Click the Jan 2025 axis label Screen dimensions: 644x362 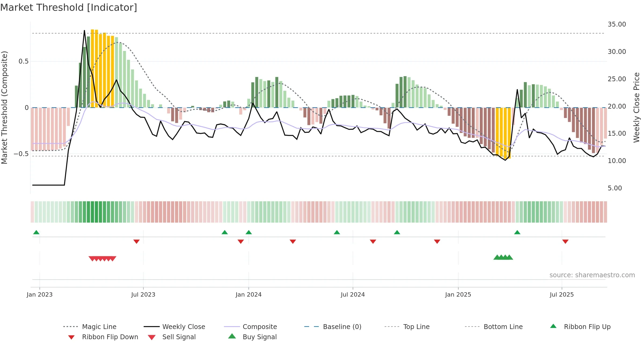pyautogui.click(x=458, y=294)
